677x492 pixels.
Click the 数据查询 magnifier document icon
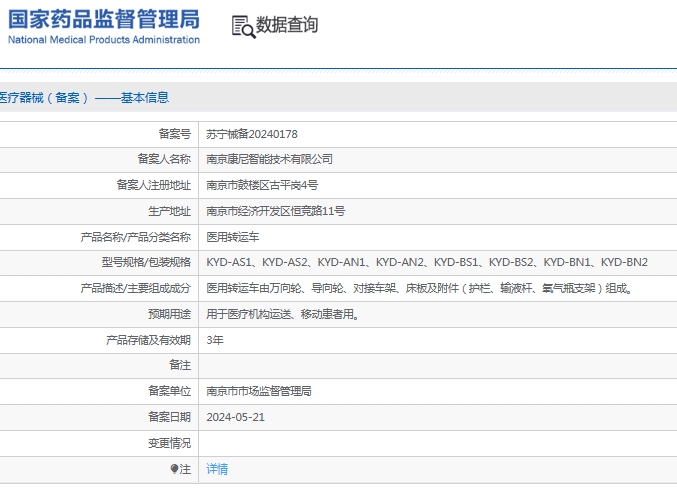(244, 26)
